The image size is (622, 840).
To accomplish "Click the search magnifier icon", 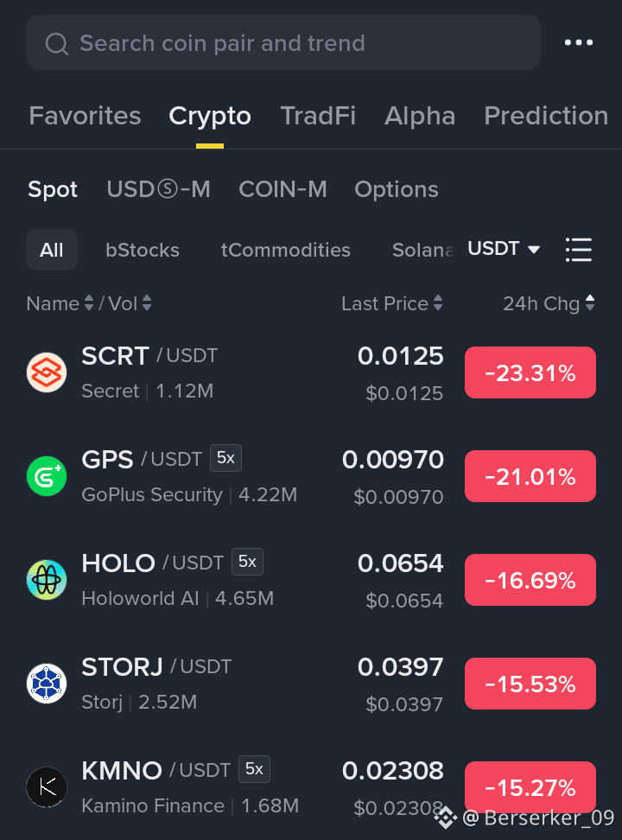I will [57, 43].
